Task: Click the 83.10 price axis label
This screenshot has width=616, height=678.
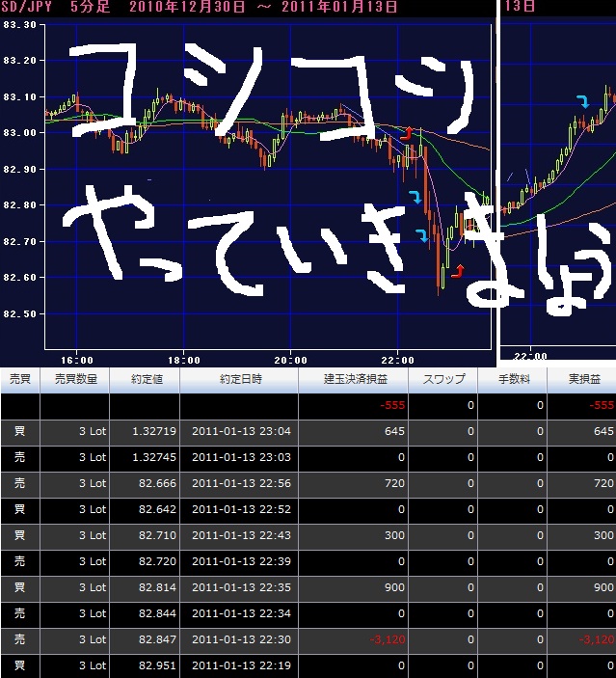Action: pos(20,97)
